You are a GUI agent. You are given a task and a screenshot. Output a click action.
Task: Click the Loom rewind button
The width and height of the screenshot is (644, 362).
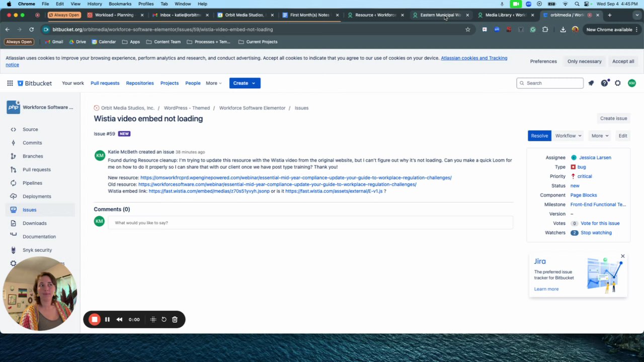coord(119,319)
